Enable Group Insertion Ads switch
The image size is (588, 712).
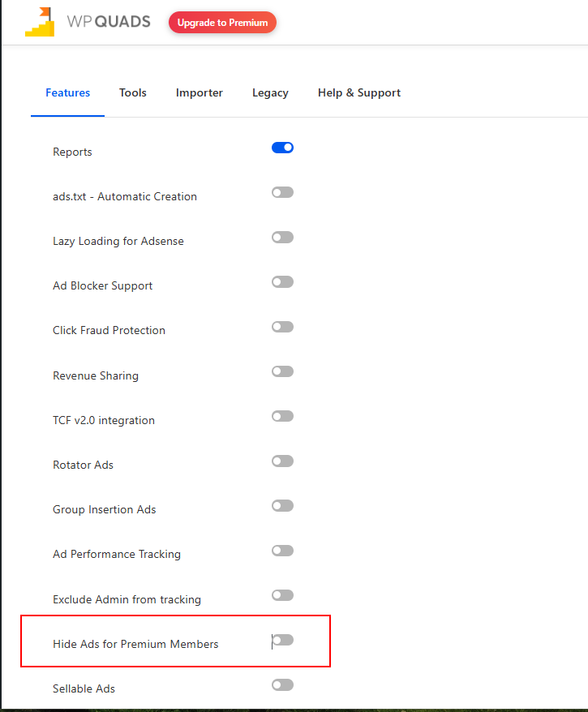(x=282, y=506)
